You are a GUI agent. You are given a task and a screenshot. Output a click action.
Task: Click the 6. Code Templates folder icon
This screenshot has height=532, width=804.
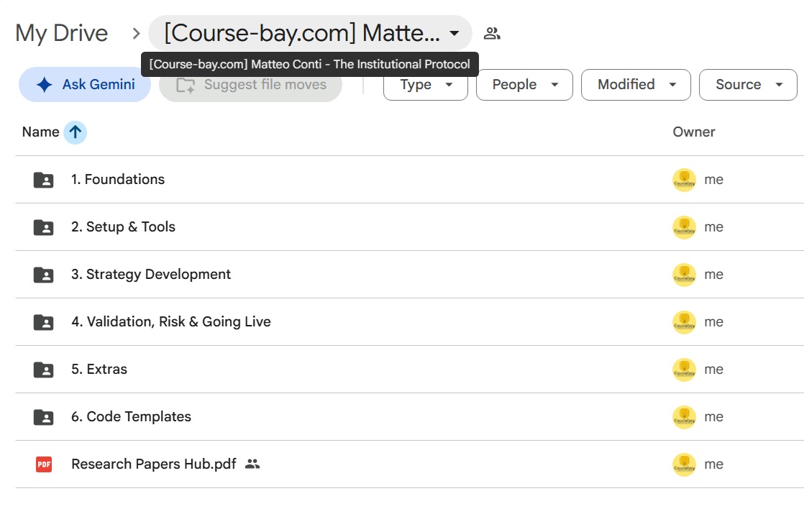[44, 417]
